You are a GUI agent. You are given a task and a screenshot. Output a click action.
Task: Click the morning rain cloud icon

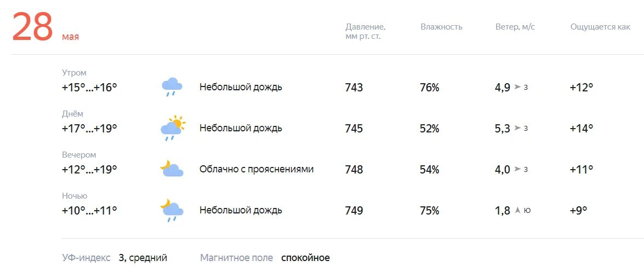coord(172,87)
